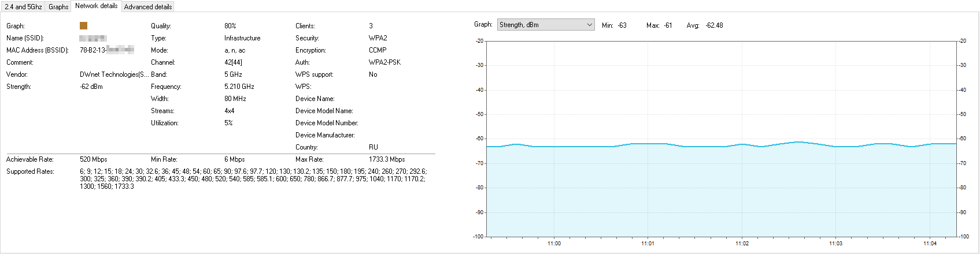Select the Network details tab
The height and width of the screenshot is (254, 980).
tap(96, 6)
